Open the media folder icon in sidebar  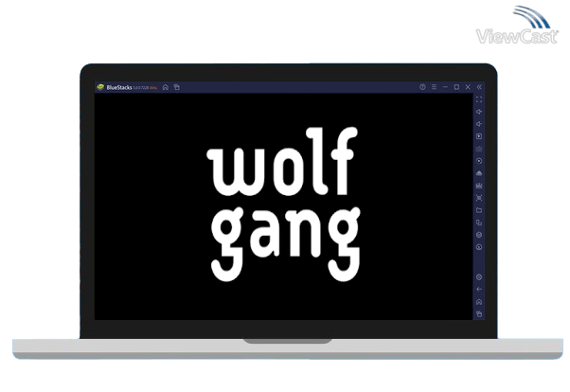click(479, 210)
